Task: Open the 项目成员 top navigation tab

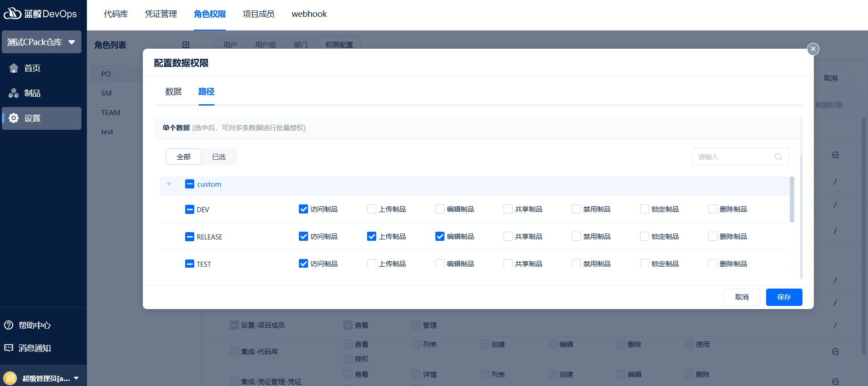Action: point(258,14)
